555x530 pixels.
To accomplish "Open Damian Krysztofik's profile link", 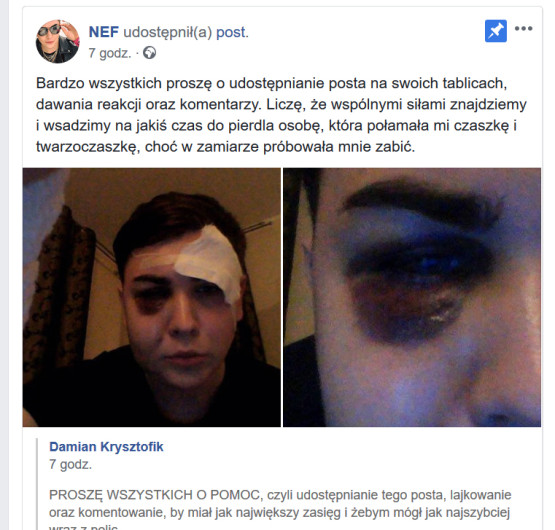I will pyautogui.click(x=106, y=447).
